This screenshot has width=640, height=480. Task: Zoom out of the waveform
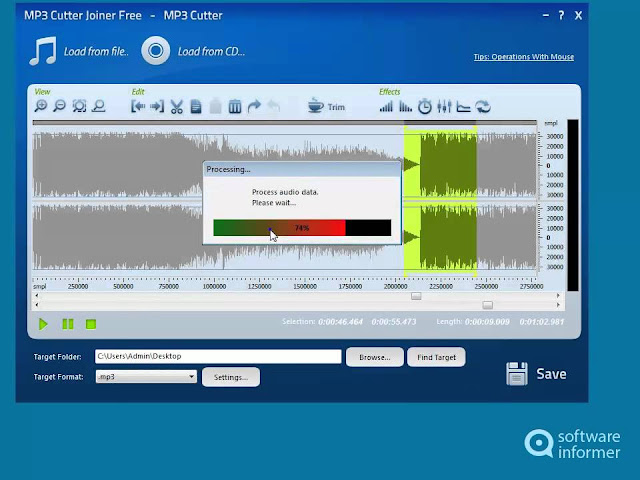click(60, 107)
